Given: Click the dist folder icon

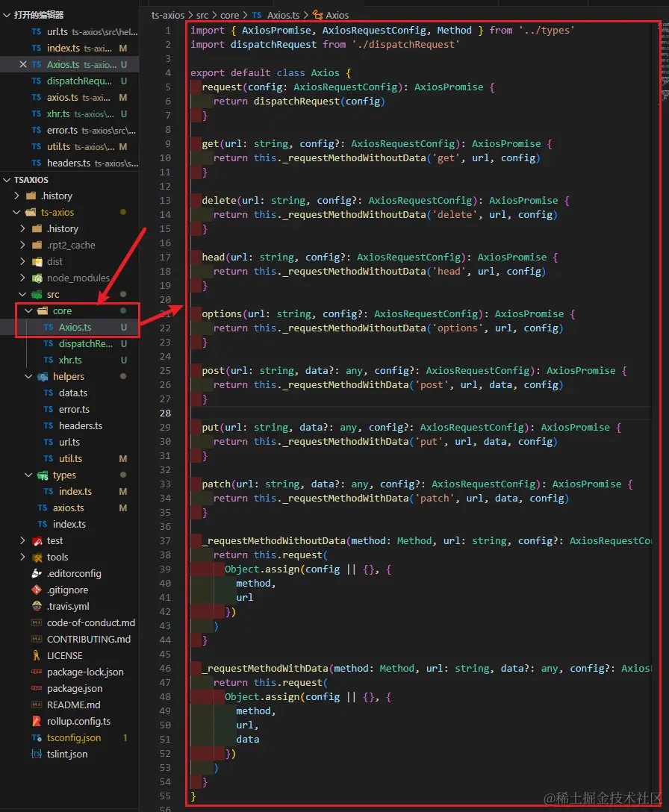Looking at the screenshot, I should (x=37, y=262).
